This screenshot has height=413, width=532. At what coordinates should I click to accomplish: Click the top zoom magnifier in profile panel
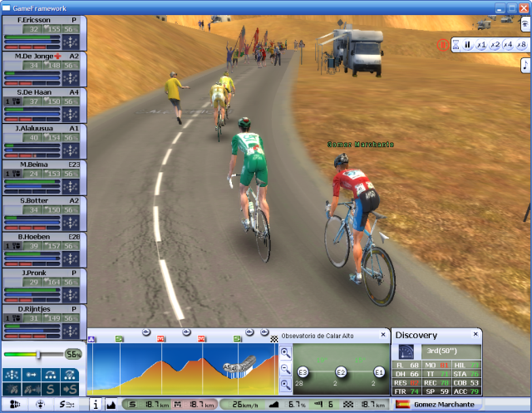[285, 352]
